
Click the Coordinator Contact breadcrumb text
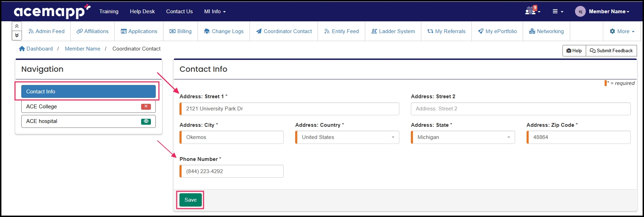tap(137, 49)
